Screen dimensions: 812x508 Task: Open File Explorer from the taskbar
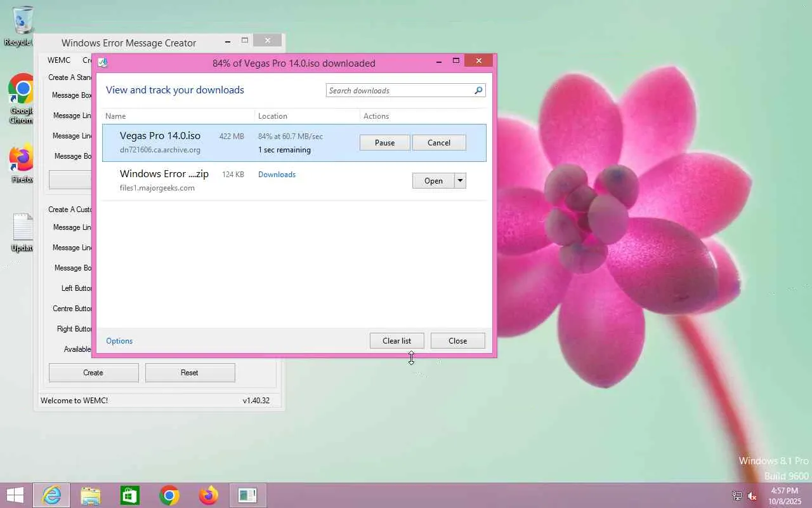click(90, 495)
